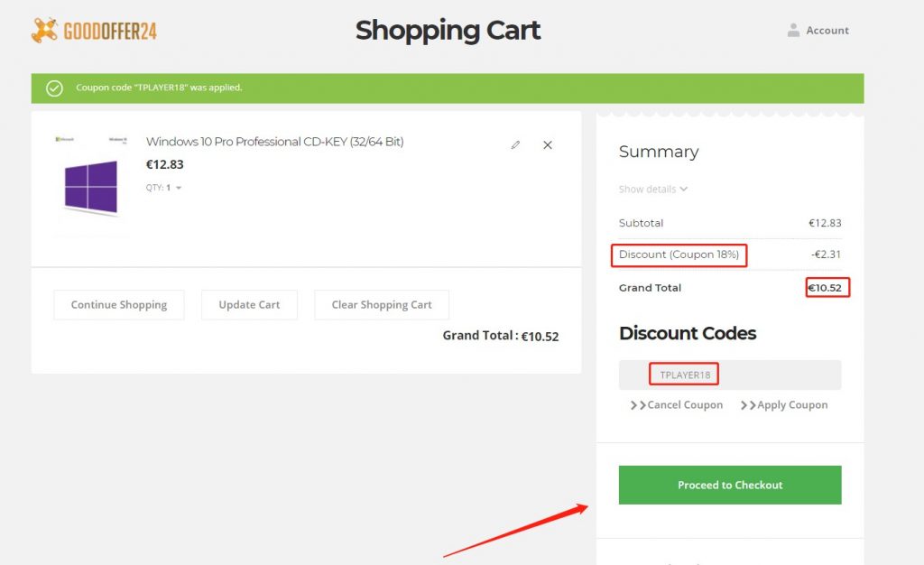Open the Windows 10 Pro product thumbnail
This screenshot has width=924, height=565.
(90, 184)
